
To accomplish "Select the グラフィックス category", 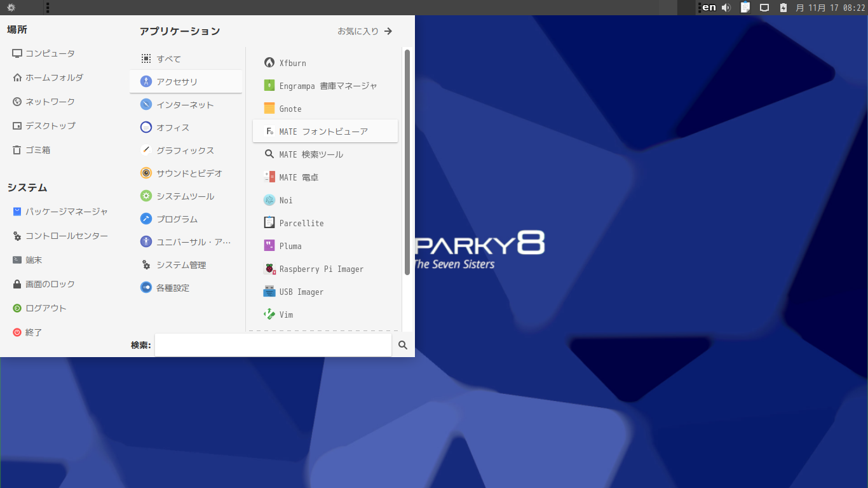I will [186, 151].
